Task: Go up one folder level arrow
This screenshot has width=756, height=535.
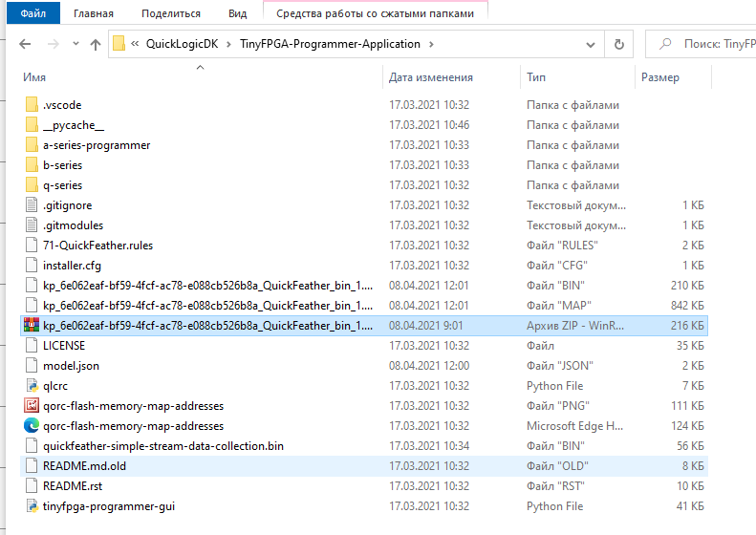Action: pyautogui.click(x=96, y=44)
